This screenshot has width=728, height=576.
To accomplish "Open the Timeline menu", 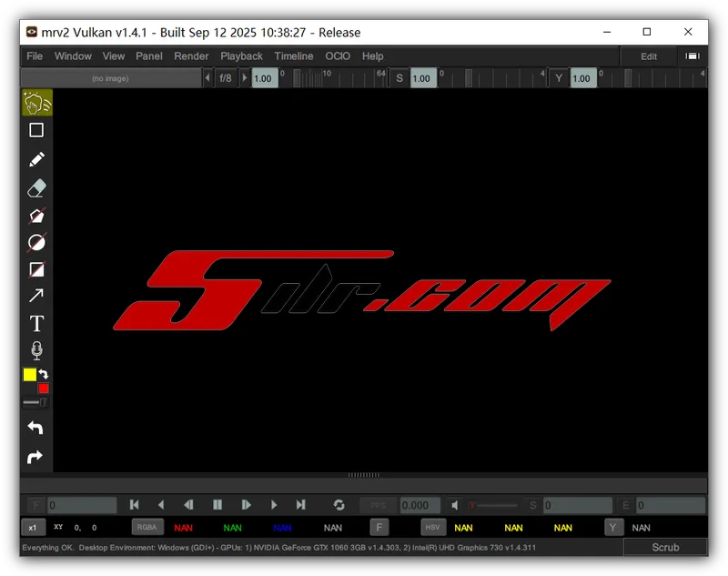I will 293,56.
